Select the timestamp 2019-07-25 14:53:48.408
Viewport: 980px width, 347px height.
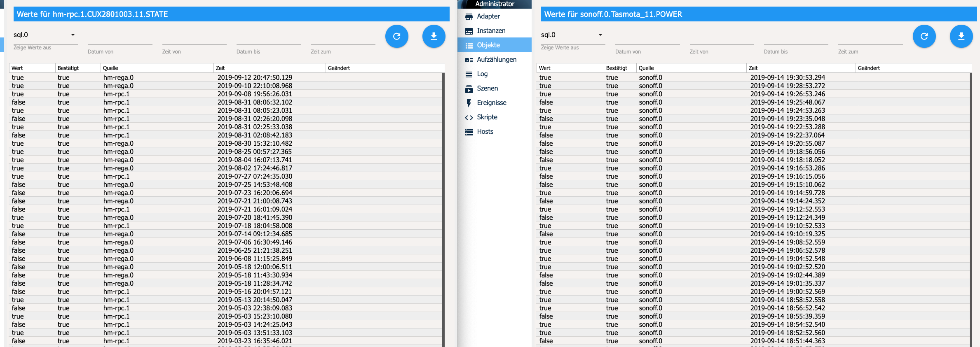[x=255, y=184]
